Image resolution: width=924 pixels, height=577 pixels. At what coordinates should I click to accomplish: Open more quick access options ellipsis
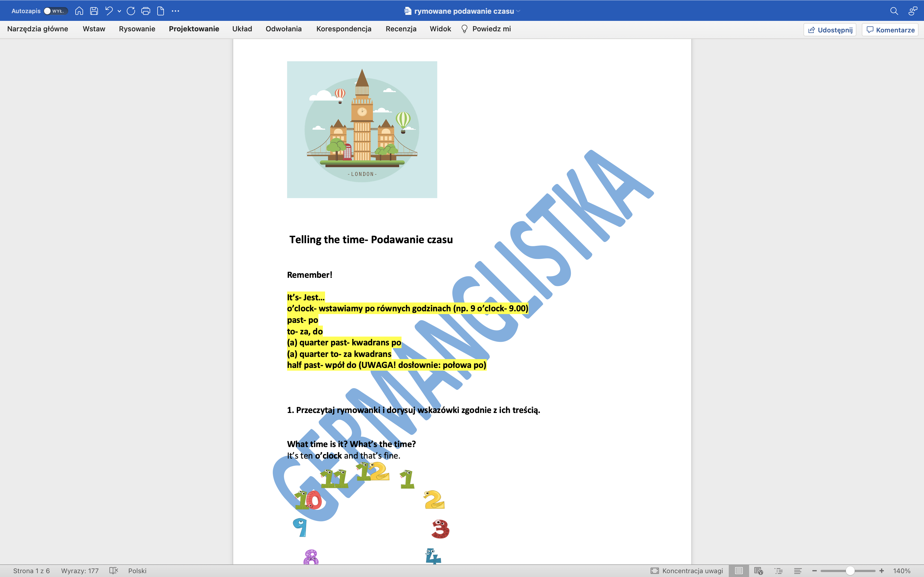[175, 11]
